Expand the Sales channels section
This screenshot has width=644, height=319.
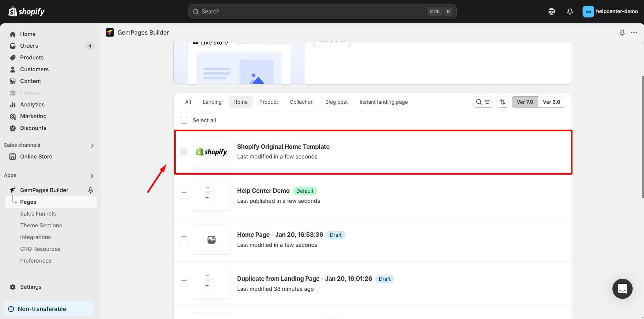tap(92, 145)
